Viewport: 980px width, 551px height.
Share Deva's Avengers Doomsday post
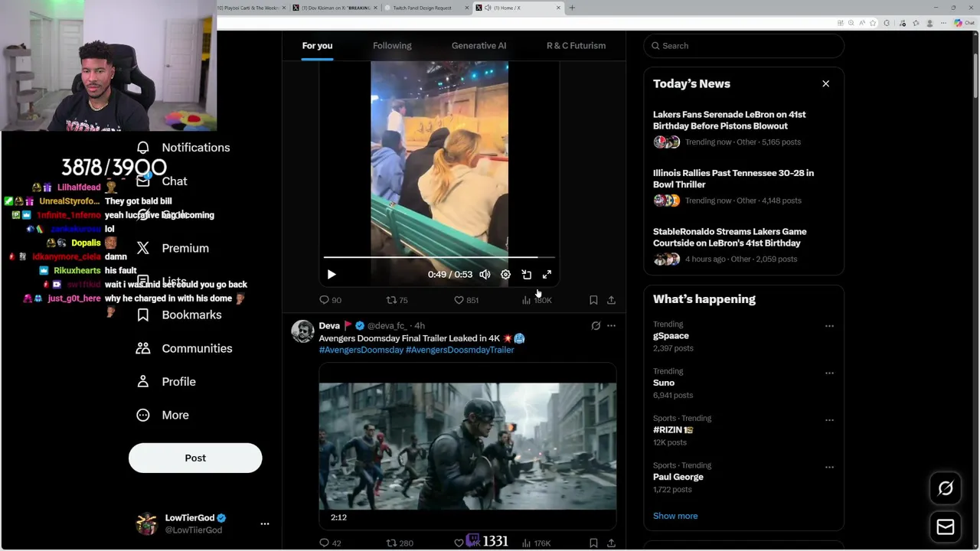coord(611,543)
